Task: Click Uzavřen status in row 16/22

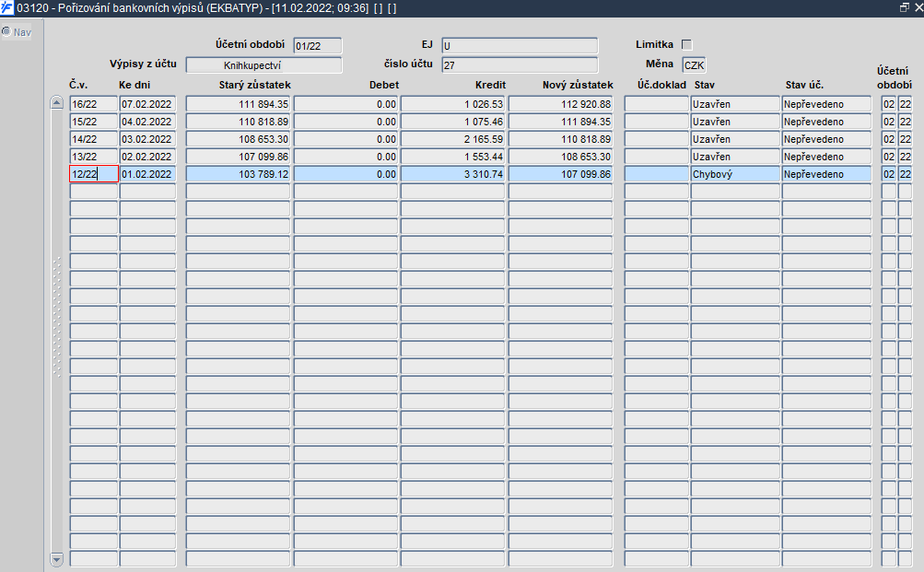Action: (735, 104)
